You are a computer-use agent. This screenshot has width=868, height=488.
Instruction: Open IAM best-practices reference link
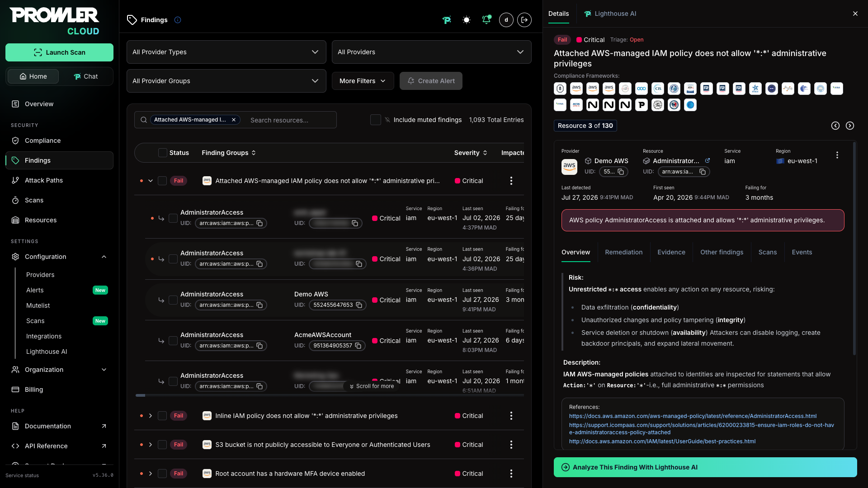click(662, 441)
